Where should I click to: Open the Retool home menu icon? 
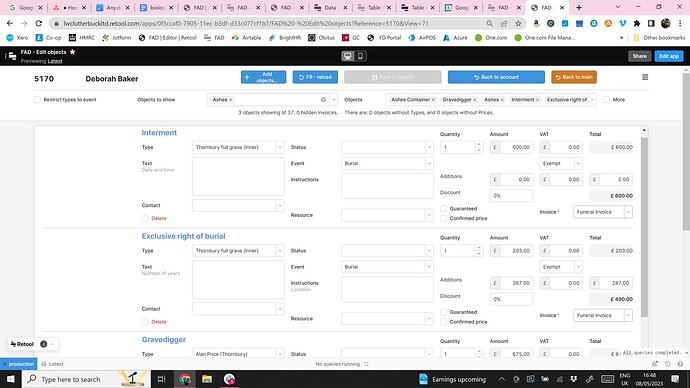pyautogui.click(x=12, y=56)
